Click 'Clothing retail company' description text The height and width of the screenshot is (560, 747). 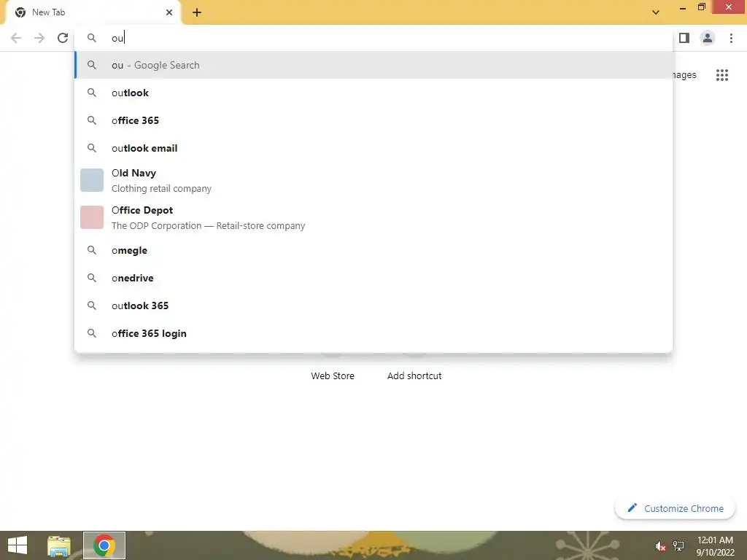161,189
